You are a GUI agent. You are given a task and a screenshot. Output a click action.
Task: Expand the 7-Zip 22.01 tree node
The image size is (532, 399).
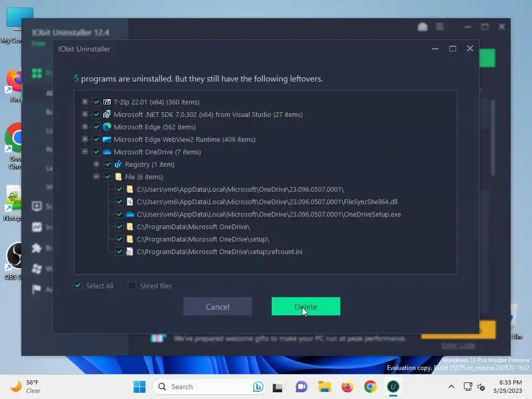tap(85, 102)
